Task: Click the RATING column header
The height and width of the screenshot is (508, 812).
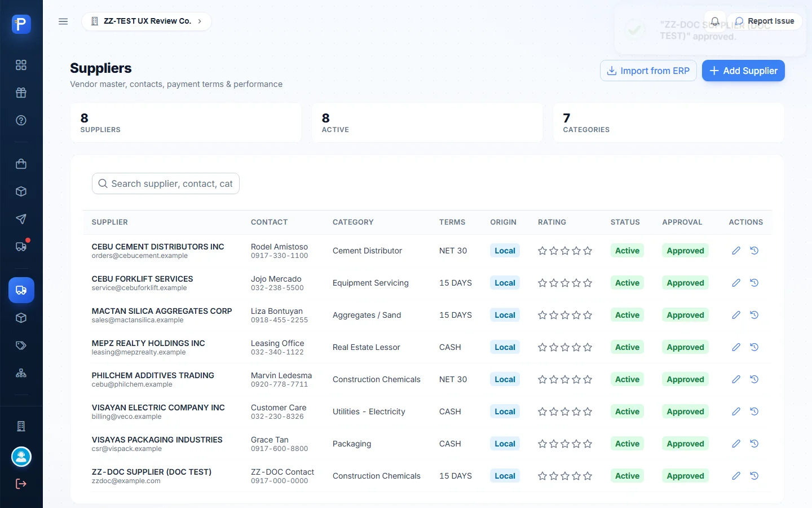Action: (x=552, y=222)
